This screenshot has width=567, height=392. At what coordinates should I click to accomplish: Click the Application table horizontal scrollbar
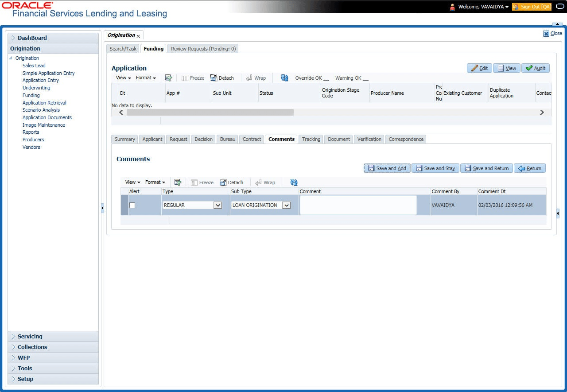[x=331, y=113]
